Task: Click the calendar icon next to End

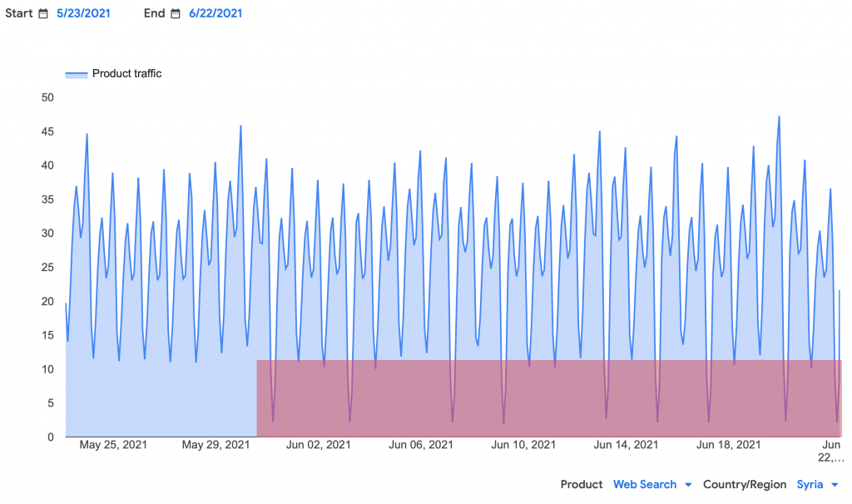Action: (x=176, y=14)
